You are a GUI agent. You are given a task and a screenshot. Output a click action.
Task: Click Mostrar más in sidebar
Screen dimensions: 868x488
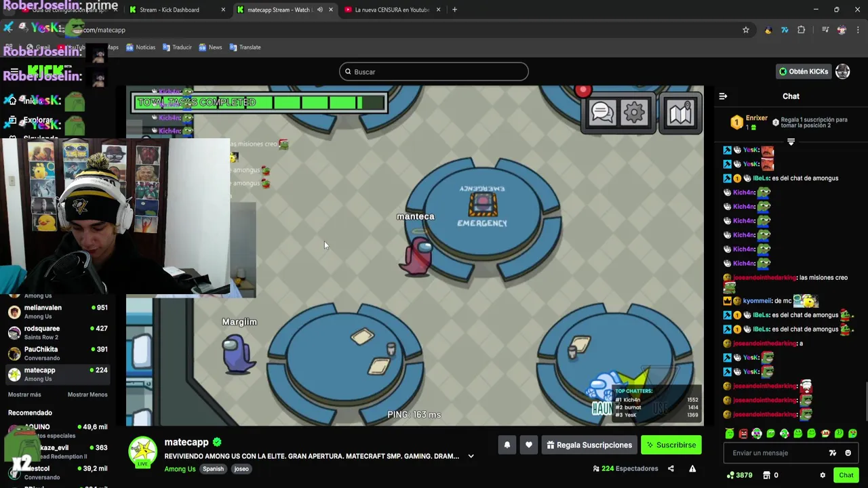point(24,394)
